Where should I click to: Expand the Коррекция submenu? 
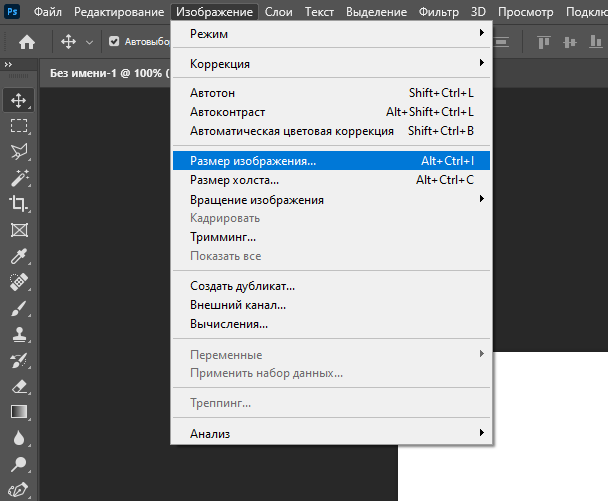click(x=332, y=64)
